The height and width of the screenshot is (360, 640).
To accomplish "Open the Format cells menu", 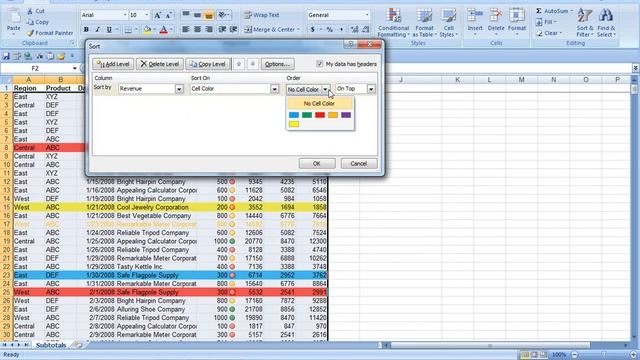I will [517, 23].
